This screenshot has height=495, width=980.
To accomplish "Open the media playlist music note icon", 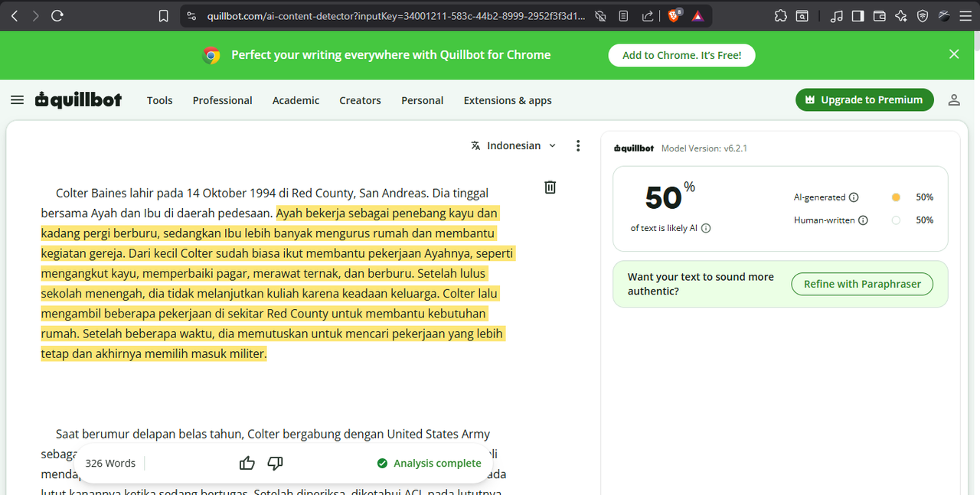I will (837, 15).
